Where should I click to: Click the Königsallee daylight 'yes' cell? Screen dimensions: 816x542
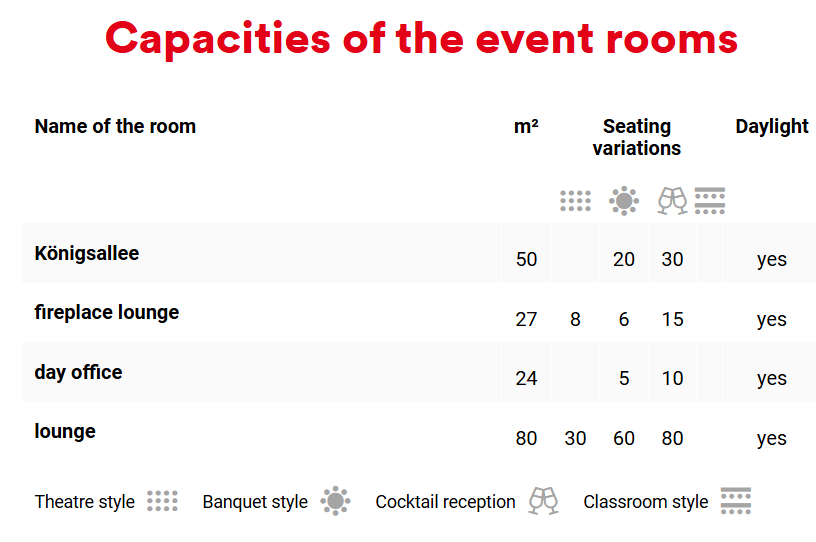772,259
